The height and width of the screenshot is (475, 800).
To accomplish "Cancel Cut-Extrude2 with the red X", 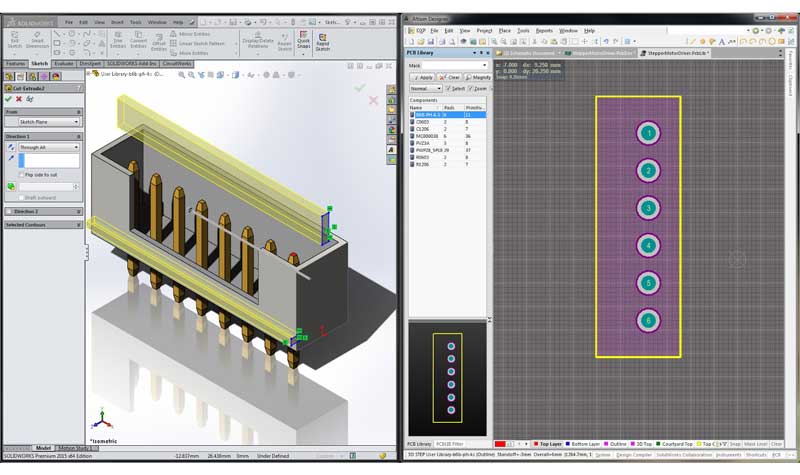I will coord(18,99).
